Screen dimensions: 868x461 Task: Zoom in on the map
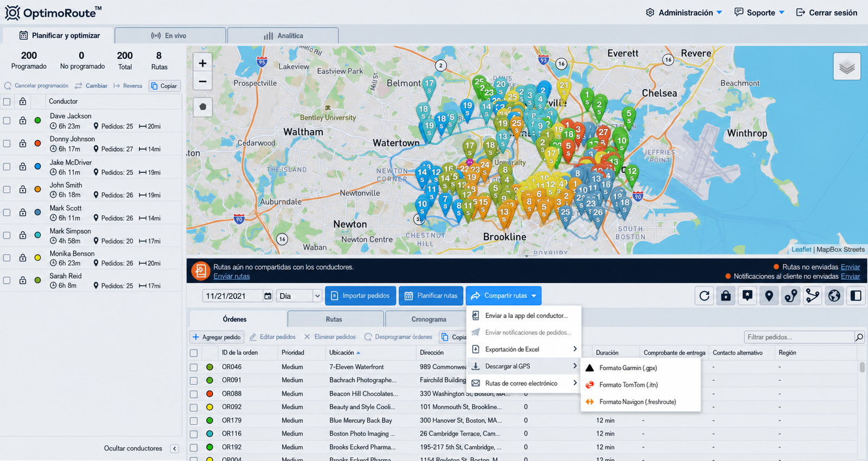pos(202,63)
